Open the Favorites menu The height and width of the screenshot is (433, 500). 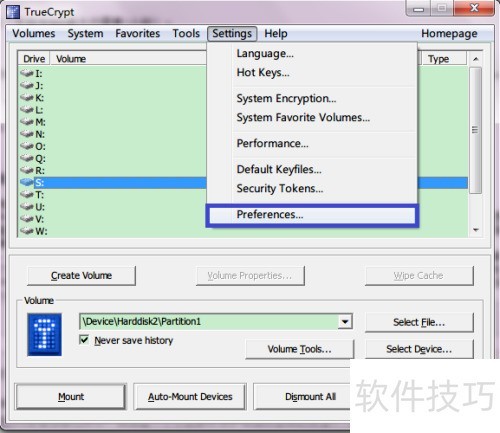click(x=138, y=33)
